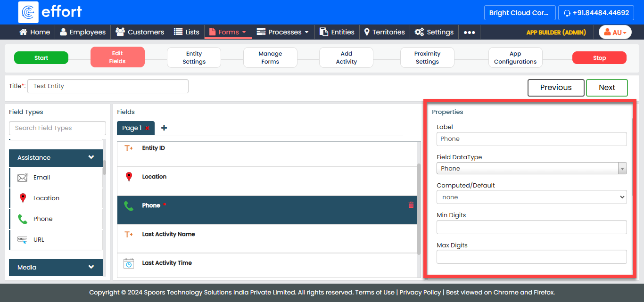Select the URL field type
The width and height of the screenshot is (644, 302).
[39, 239]
